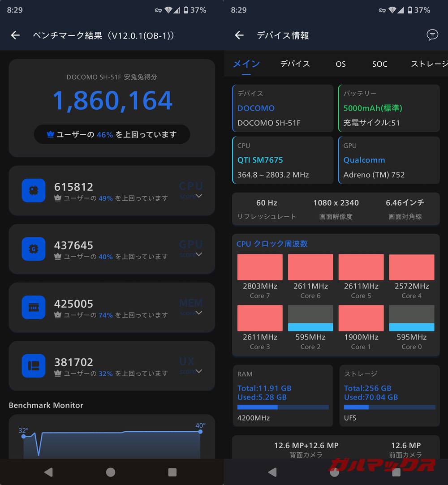The image size is (448, 485).
Task: Tap the Benchmark Monitor heading
Action: click(46, 405)
